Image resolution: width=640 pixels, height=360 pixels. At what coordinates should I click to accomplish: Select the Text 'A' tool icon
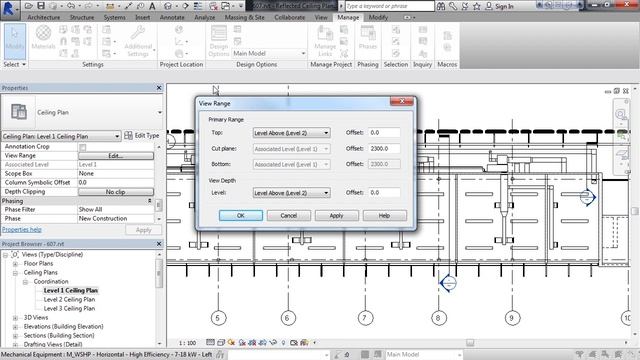tap(152, 6)
